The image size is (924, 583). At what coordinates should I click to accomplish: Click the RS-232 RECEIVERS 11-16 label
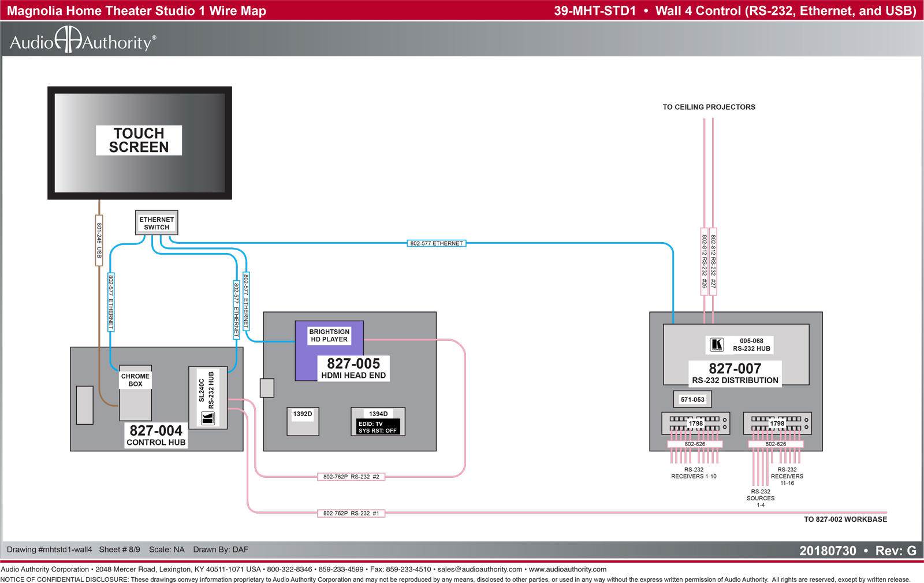pyautogui.click(x=787, y=477)
